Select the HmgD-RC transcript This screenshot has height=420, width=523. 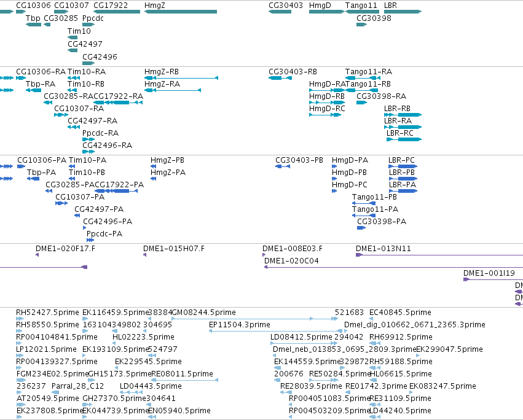point(325,115)
